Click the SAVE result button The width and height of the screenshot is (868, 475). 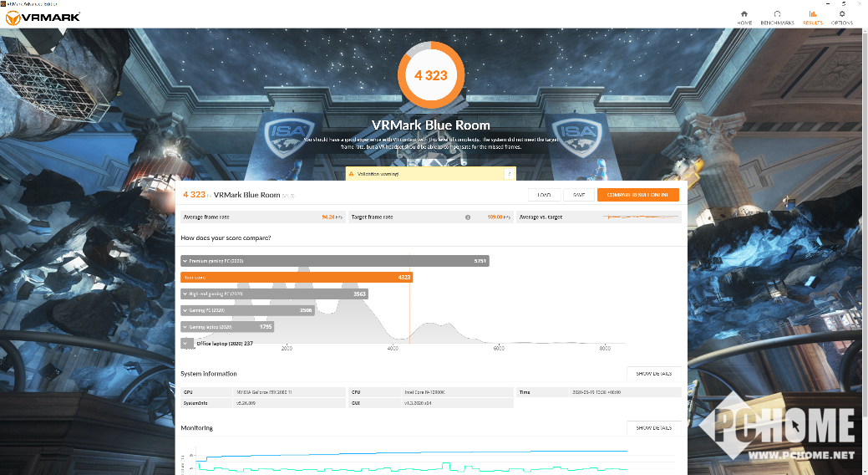point(579,195)
